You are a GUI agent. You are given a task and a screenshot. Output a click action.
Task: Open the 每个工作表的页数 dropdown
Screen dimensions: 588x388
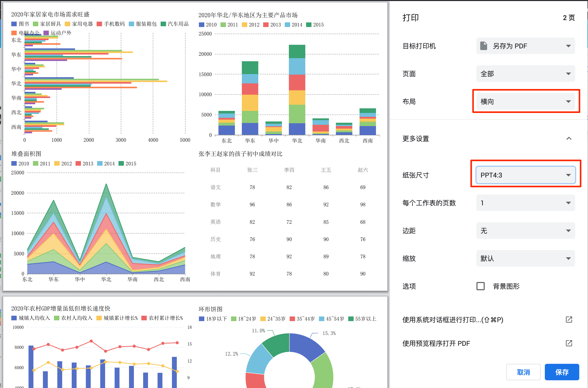[x=526, y=203]
